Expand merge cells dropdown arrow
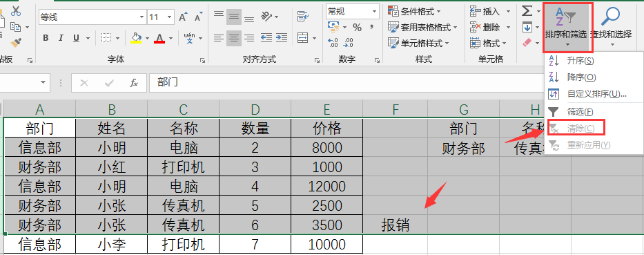Image resolution: width=644 pixels, height=255 pixels. pyautogui.click(x=314, y=39)
